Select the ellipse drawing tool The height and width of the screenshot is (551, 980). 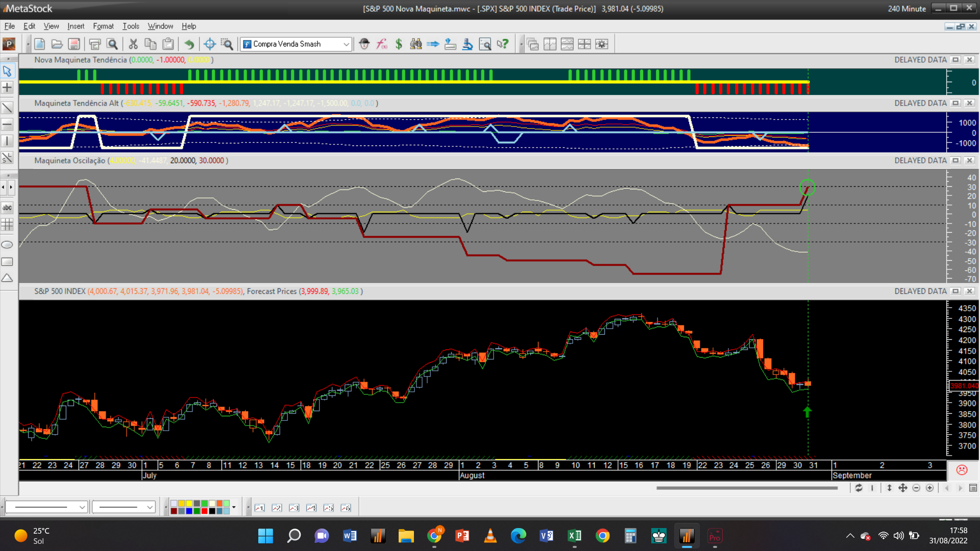(7, 245)
